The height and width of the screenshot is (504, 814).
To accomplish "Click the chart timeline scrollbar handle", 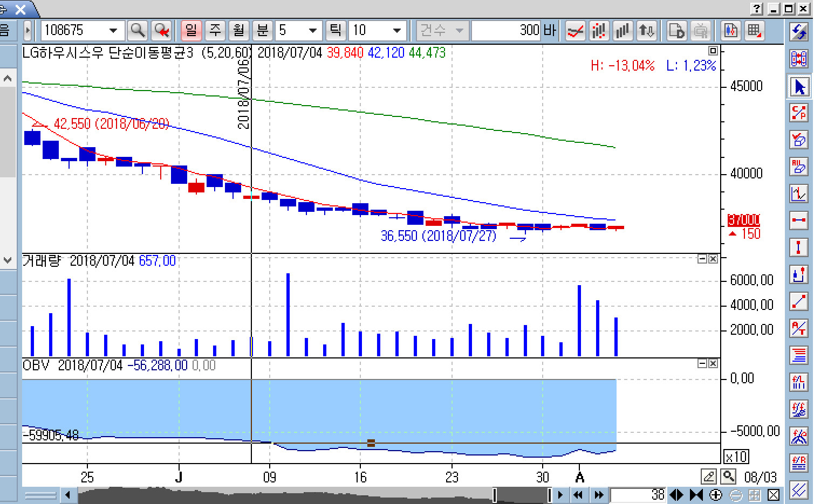I will (522, 495).
